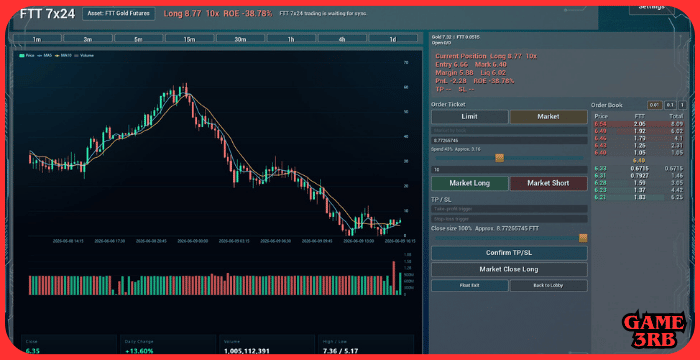Click the mid price 6.40 in order book

click(x=639, y=160)
